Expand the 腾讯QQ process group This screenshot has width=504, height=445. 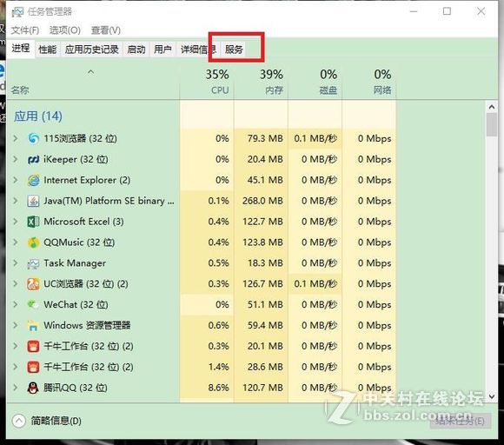coord(15,388)
